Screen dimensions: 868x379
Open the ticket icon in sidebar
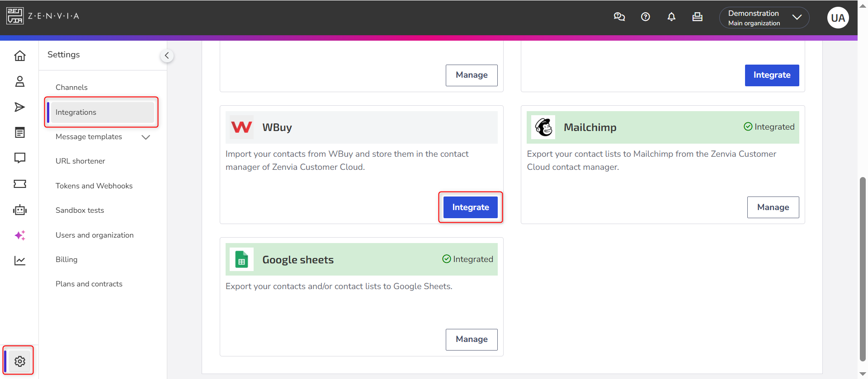pos(20,184)
